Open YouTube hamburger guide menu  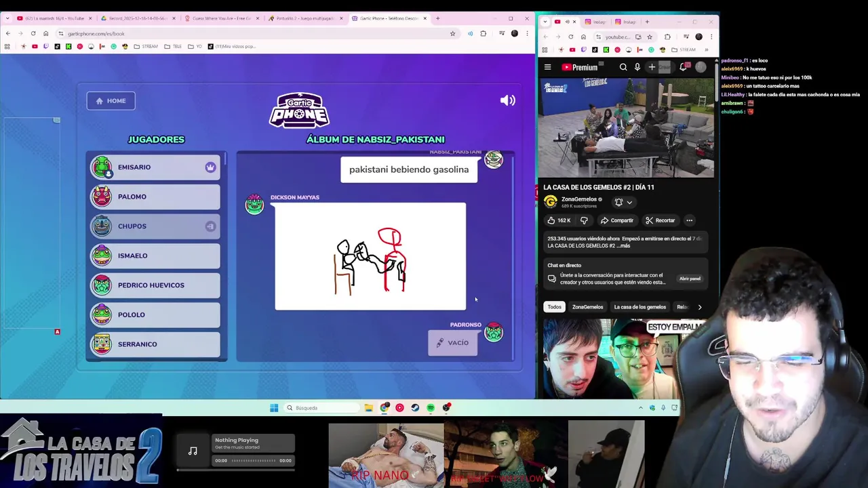548,67
